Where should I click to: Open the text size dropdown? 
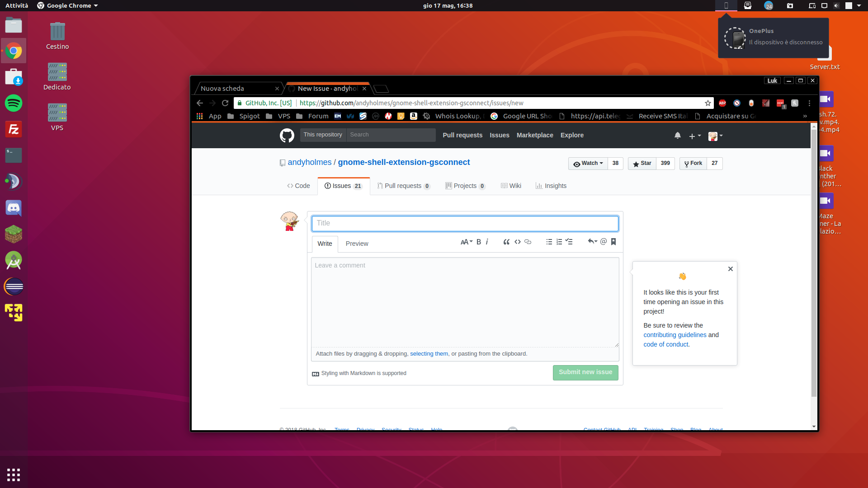[467, 242]
